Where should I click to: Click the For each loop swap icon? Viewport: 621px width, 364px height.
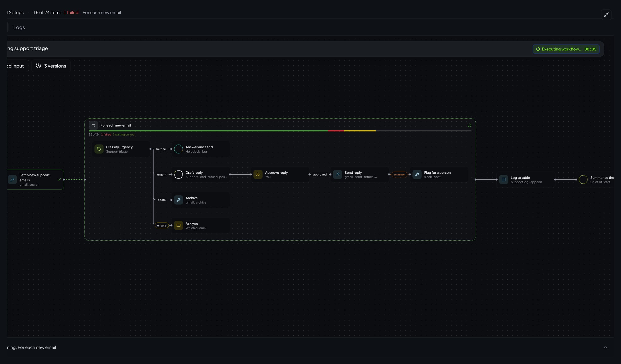click(x=93, y=125)
